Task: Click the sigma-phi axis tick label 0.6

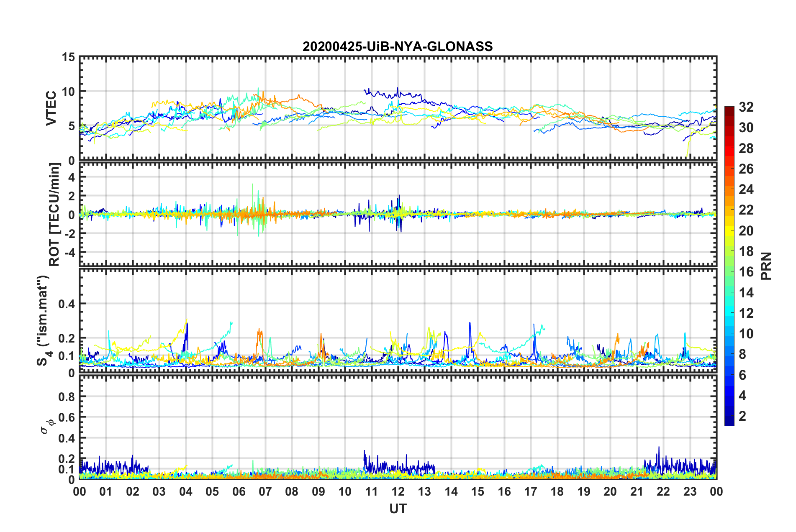Action: (67, 417)
